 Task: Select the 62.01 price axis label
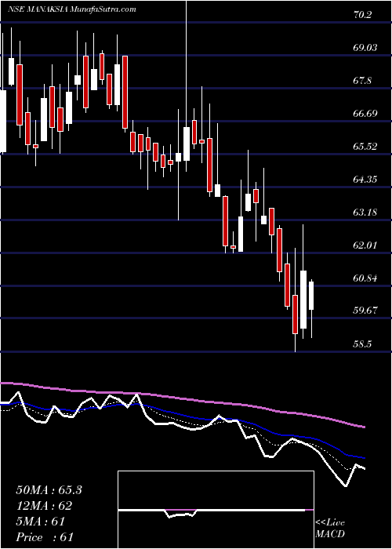click(365, 245)
